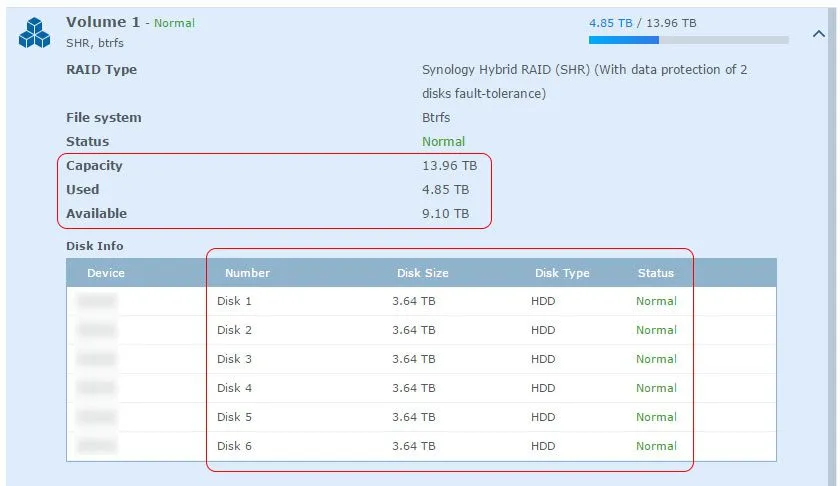
Task: Click the Status field label
Action: [x=87, y=141]
